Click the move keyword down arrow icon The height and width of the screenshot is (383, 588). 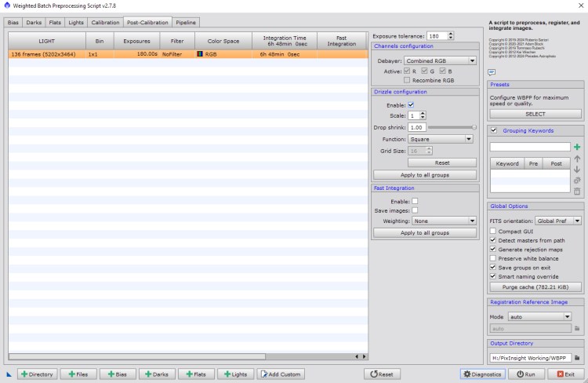pyautogui.click(x=577, y=169)
